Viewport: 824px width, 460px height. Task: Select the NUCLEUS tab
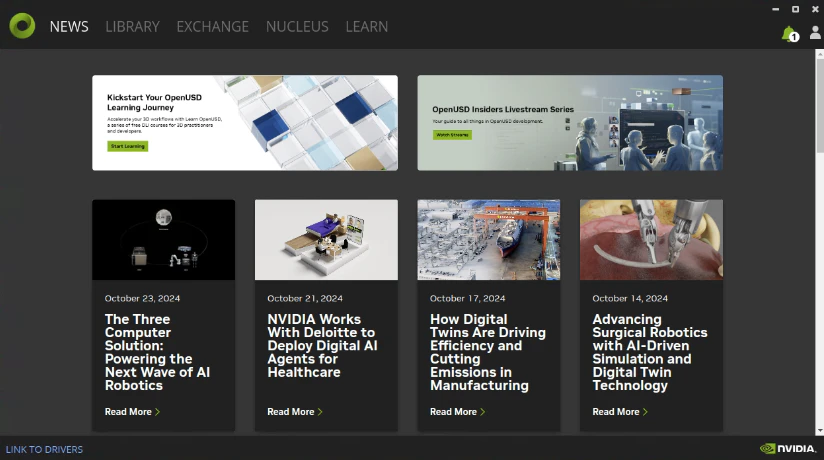click(297, 27)
